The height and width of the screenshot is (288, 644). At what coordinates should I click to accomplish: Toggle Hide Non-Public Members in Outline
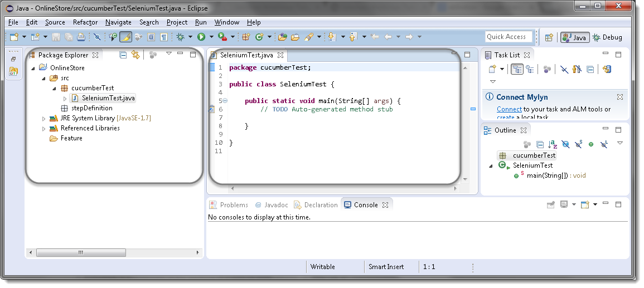pos(591,144)
